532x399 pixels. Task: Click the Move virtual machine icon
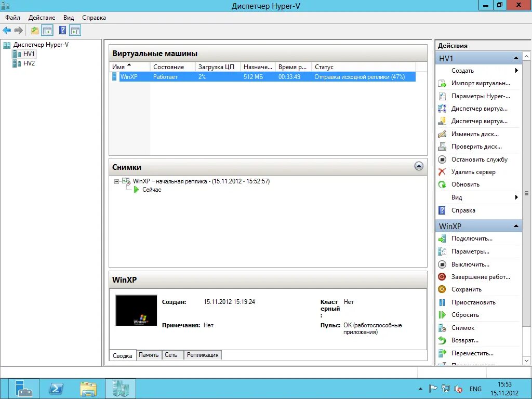tap(442, 353)
